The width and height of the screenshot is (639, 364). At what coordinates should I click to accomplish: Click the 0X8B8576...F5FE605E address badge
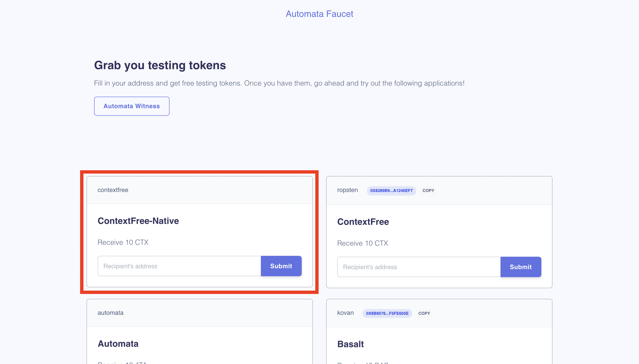[387, 313]
